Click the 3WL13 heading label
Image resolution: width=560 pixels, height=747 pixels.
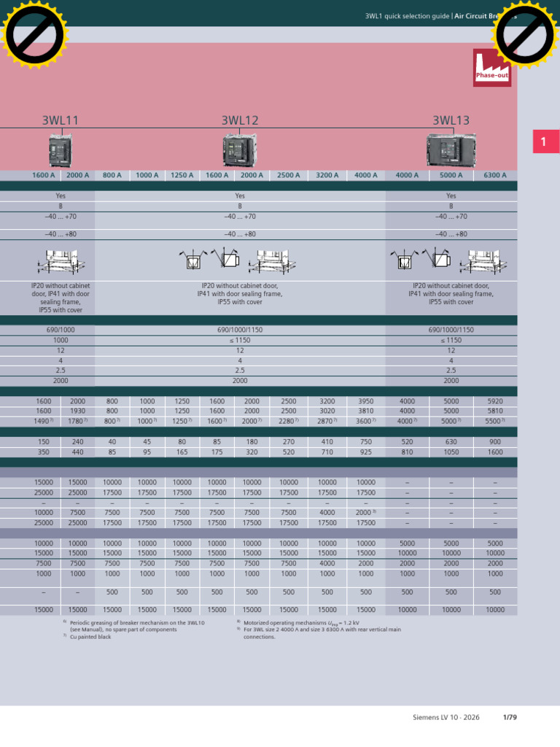[x=451, y=120]
